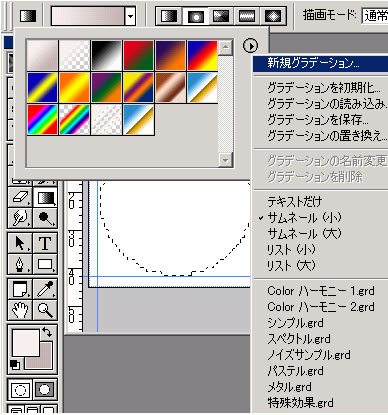The width and height of the screenshot is (388, 415).
Task: Pick the black-to-white gradient swatch
Action: [x=106, y=55]
